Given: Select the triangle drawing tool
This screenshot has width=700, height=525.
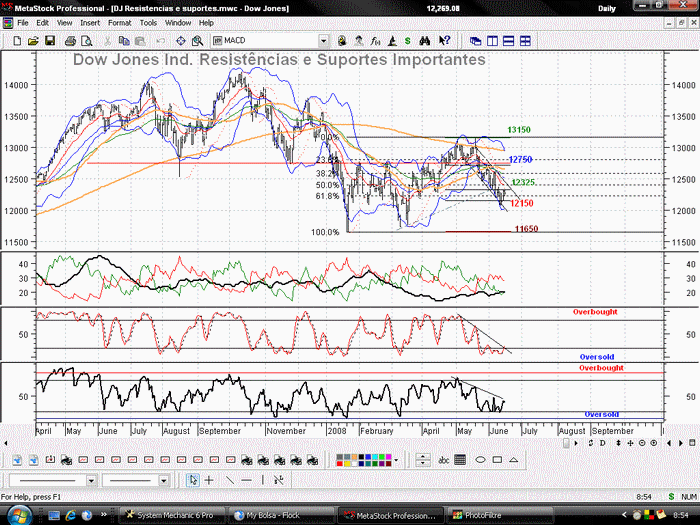Looking at the screenshot, I should (x=513, y=460).
